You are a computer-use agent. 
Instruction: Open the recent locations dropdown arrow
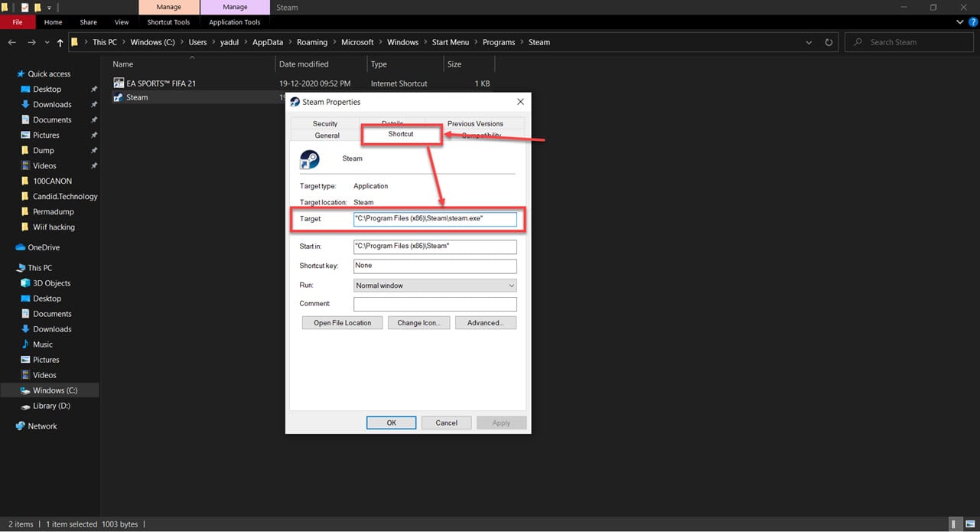click(x=47, y=43)
